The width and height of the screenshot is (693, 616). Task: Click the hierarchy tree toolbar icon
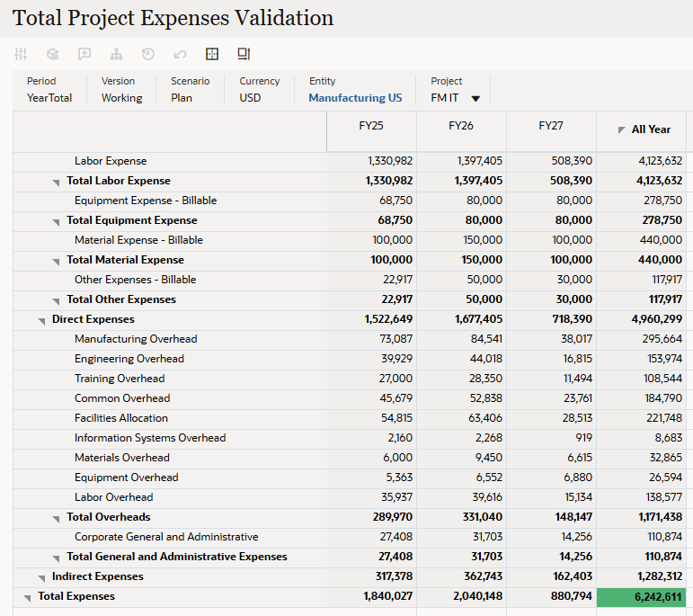point(116,54)
